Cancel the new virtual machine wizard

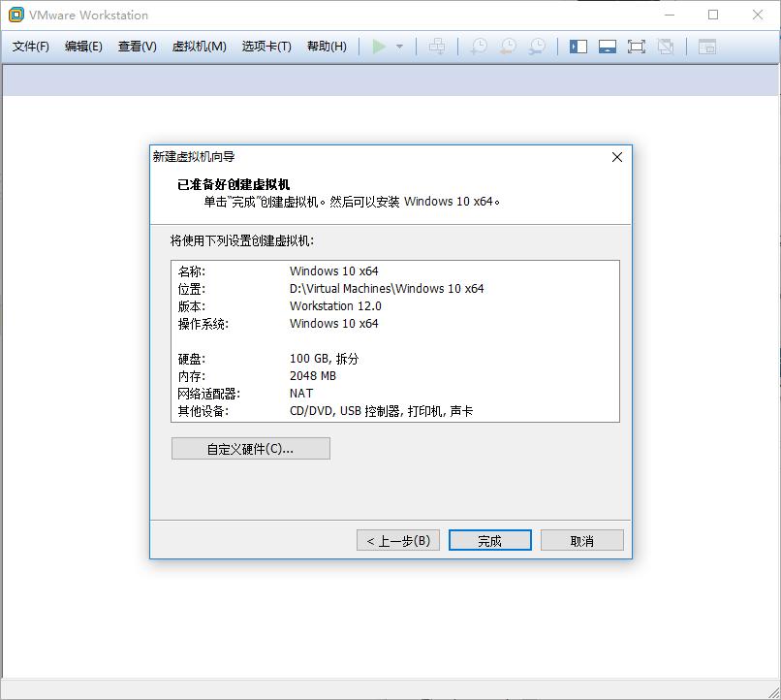pyautogui.click(x=581, y=539)
